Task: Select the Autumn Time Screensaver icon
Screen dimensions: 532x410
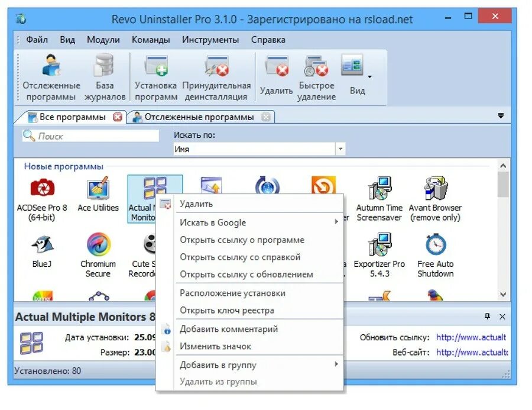Action: click(379, 188)
